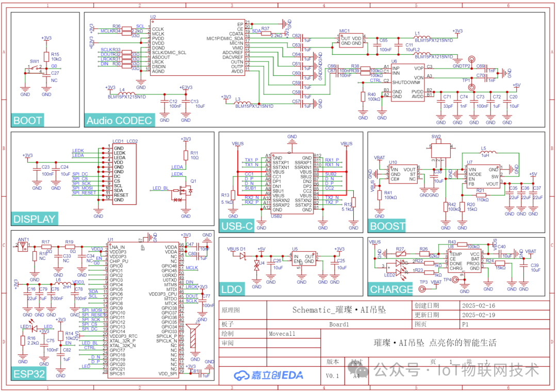557x392 pixels.
Task: Click the SHUTDOWN# pin label on U6
Action: [406, 82]
